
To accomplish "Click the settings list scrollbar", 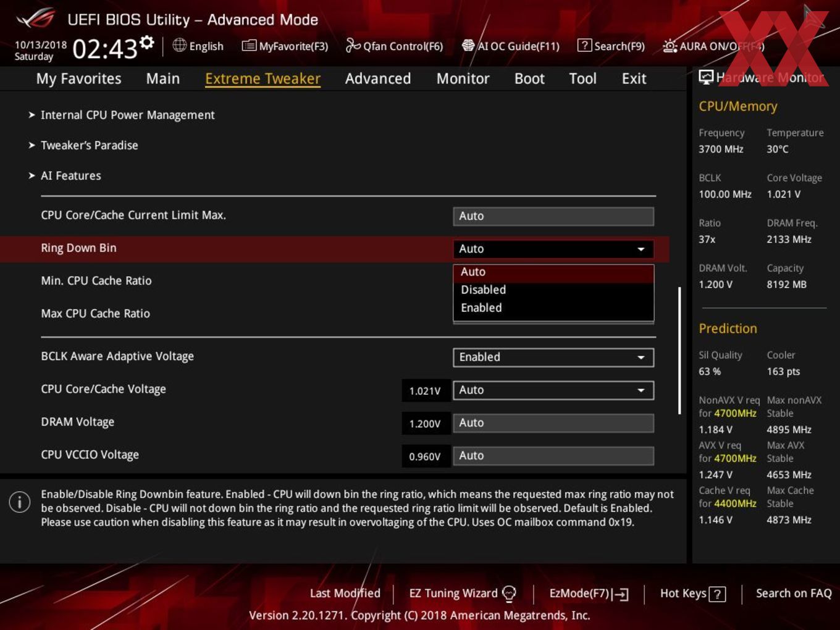I will coord(680,350).
